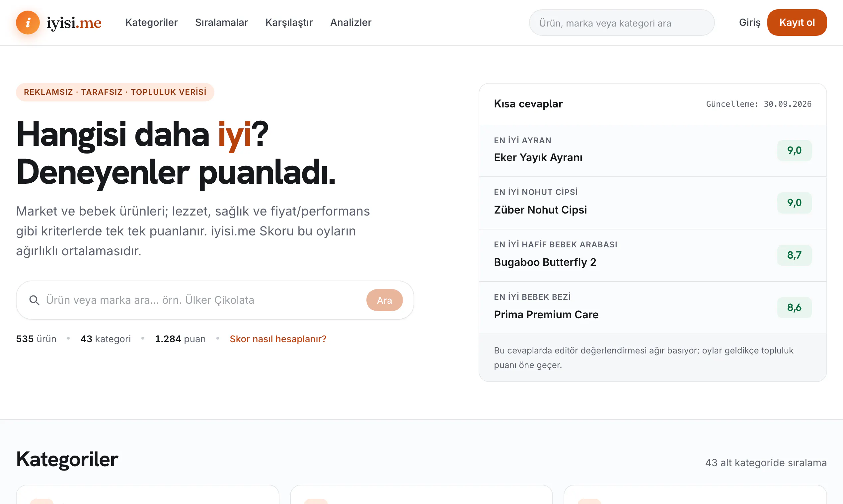Click the Kısa cevaplar heading

tap(528, 103)
